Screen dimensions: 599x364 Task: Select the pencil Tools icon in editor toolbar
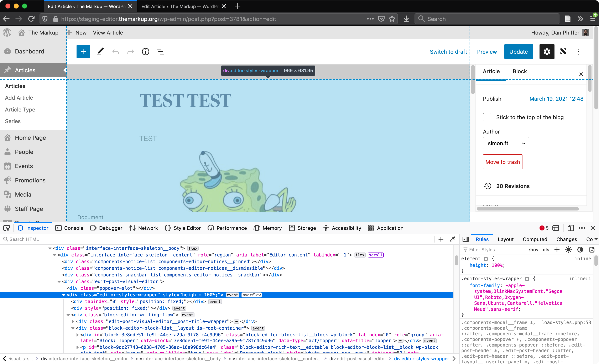(100, 52)
